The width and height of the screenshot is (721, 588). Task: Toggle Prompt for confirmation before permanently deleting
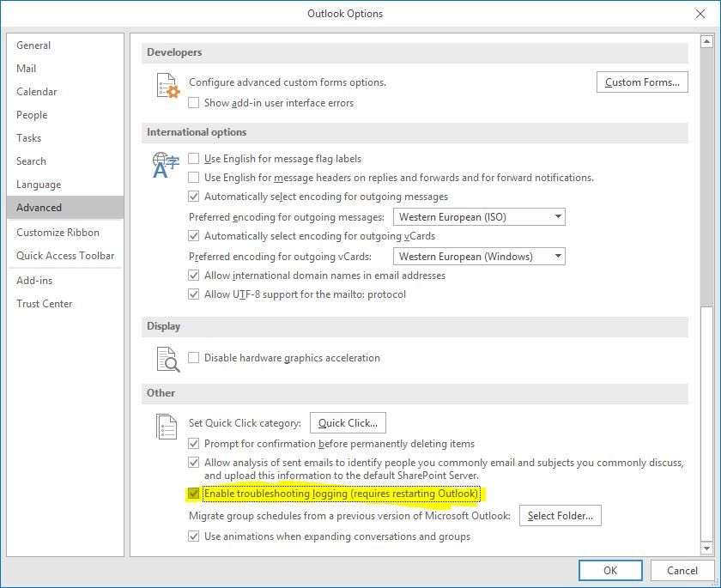click(x=194, y=444)
